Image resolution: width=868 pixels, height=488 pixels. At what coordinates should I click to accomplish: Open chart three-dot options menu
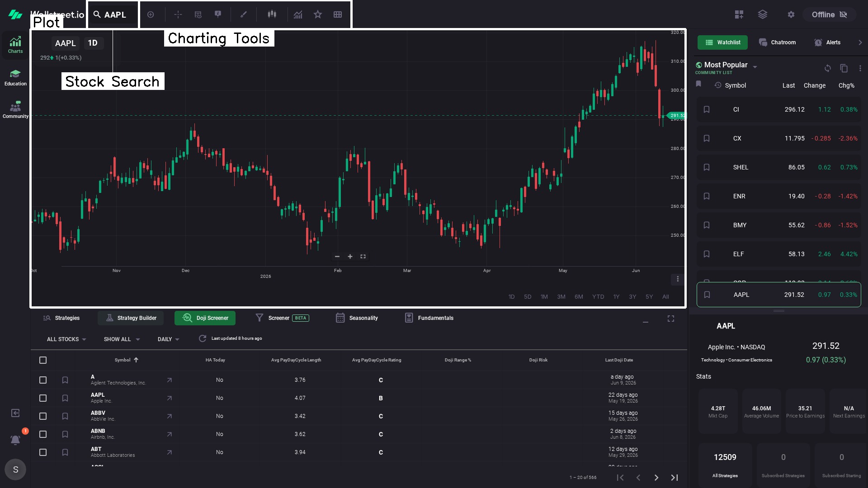678,279
